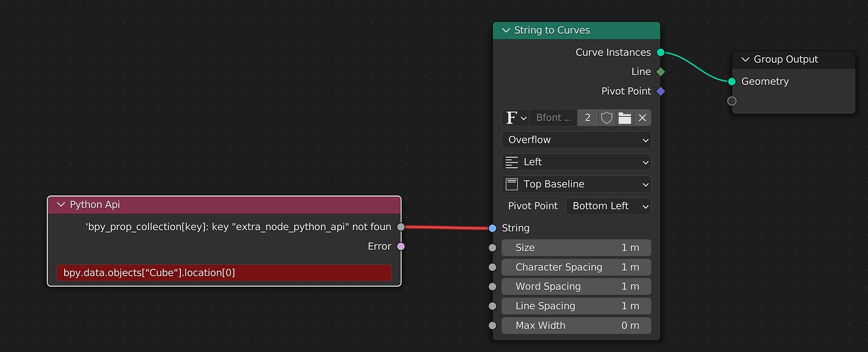Collapse the String to Curves node
This screenshot has width=868, height=352.
[506, 30]
